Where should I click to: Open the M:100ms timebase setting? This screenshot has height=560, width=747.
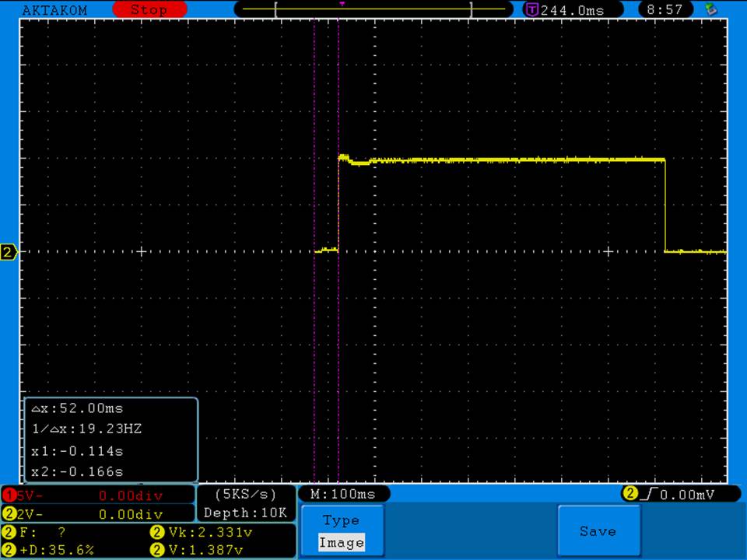(x=343, y=495)
